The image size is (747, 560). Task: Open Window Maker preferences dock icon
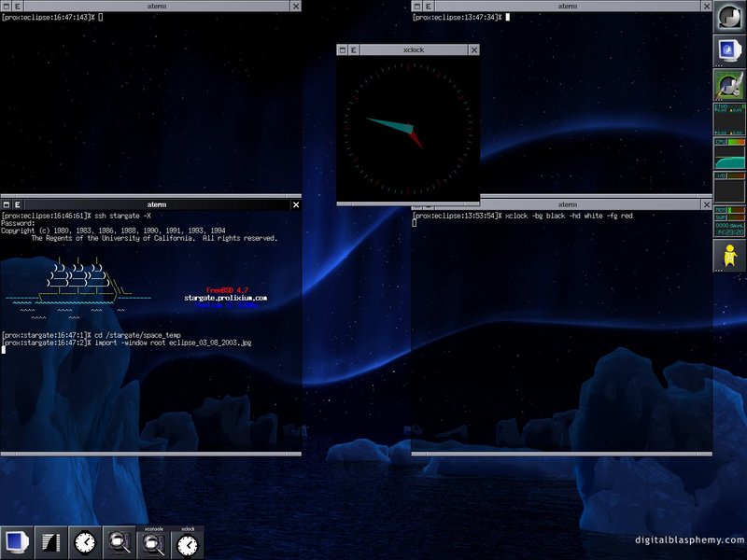(x=729, y=85)
